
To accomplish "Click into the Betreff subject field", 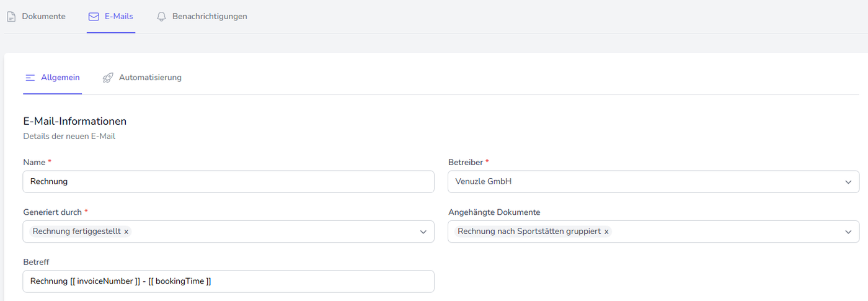I will (x=228, y=281).
